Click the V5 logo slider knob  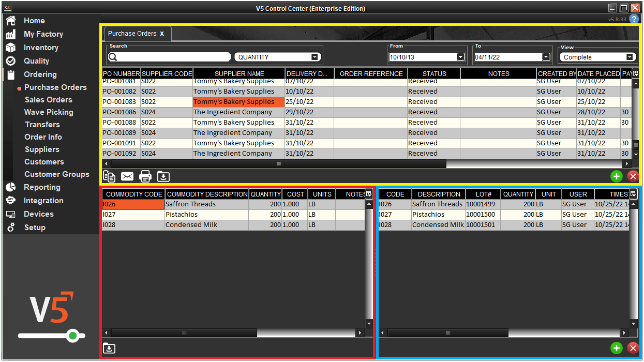pyautogui.click(x=73, y=336)
